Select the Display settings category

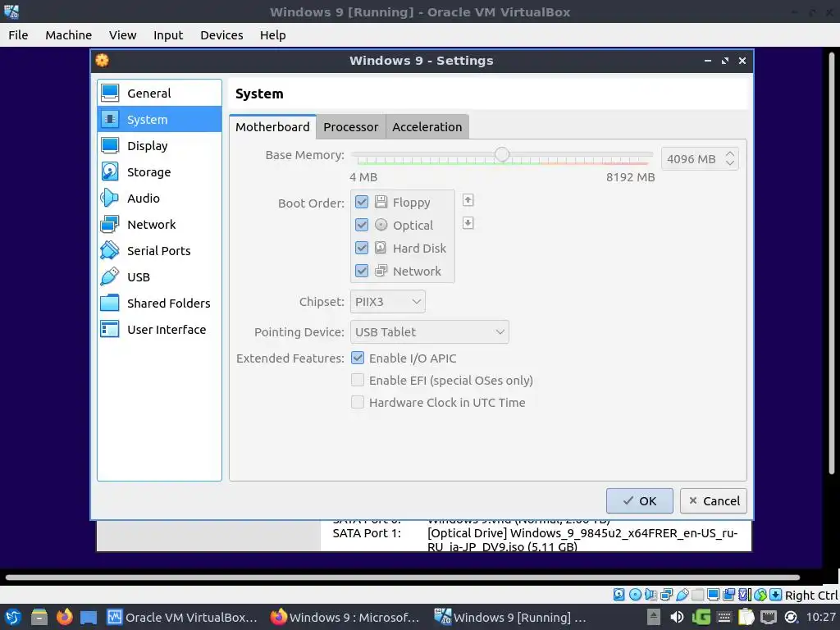[159, 146]
